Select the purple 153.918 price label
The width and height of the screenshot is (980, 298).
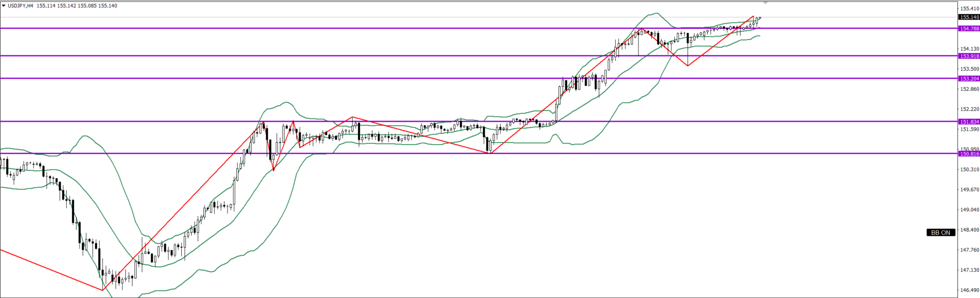969,56
